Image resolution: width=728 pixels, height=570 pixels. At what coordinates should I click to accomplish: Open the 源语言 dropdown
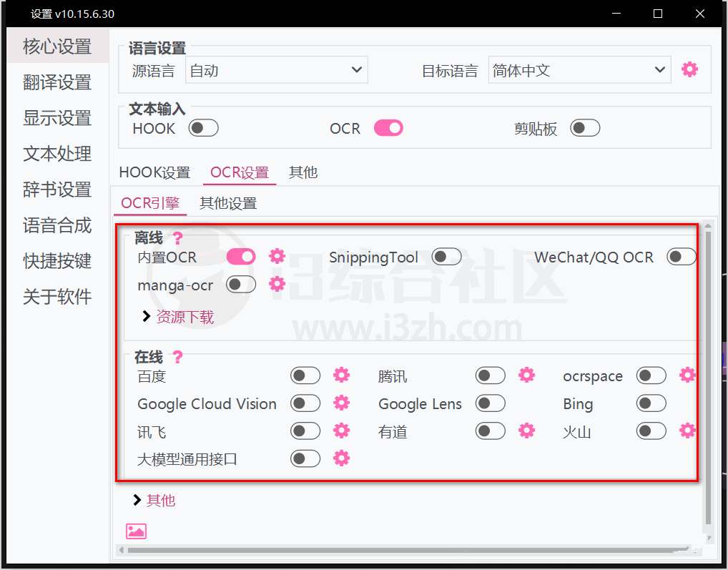276,70
